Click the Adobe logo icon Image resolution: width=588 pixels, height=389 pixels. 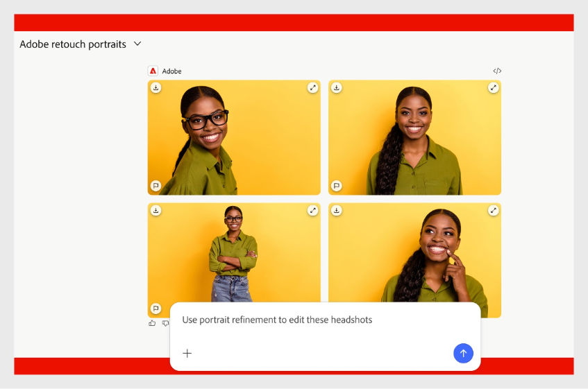(x=153, y=71)
